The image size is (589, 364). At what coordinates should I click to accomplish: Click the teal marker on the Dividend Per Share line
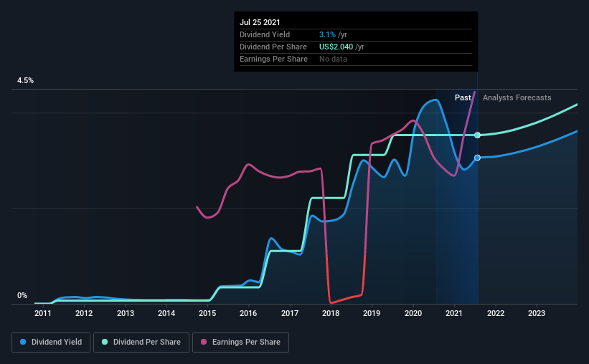click(x=477, y=135)
